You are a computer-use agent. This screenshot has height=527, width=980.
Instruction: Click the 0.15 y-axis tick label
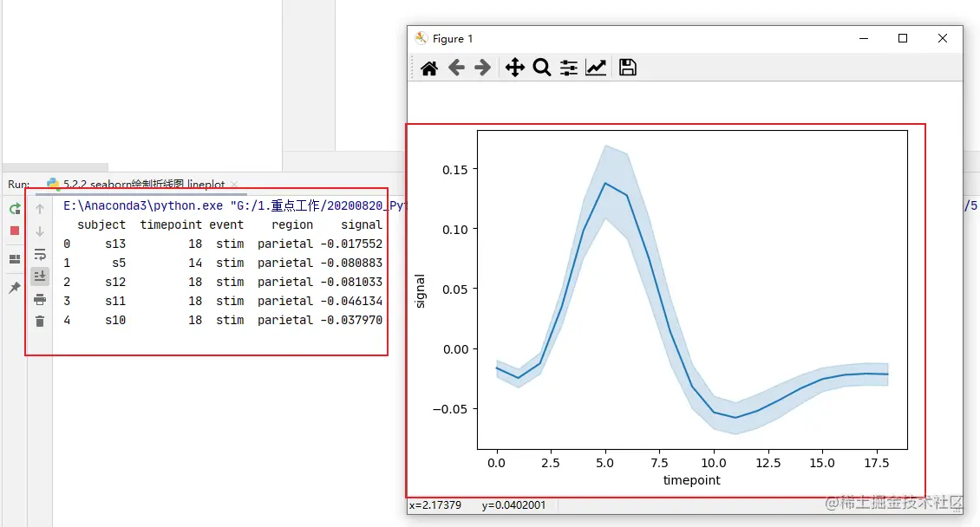[454, 170]
